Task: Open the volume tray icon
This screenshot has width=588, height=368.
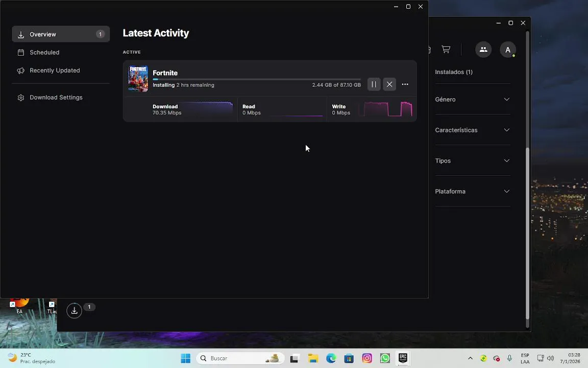Action: click(551, 358)
